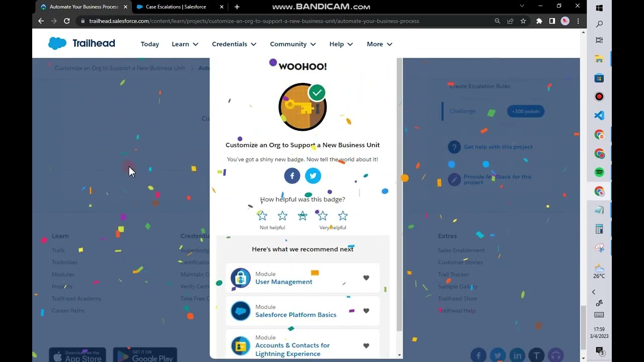This screenshot has height=362, width=644.
Task: Expand the Community dropdown menu
Action: click(293, 44)
